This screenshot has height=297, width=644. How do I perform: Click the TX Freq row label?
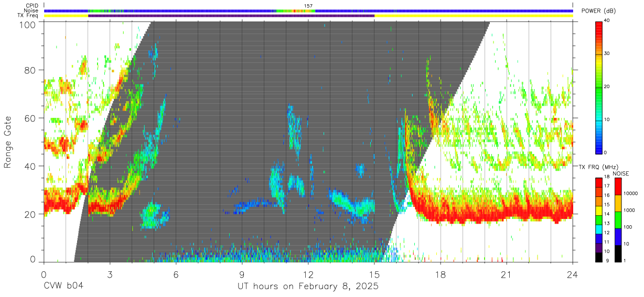[x=29, y=16]
